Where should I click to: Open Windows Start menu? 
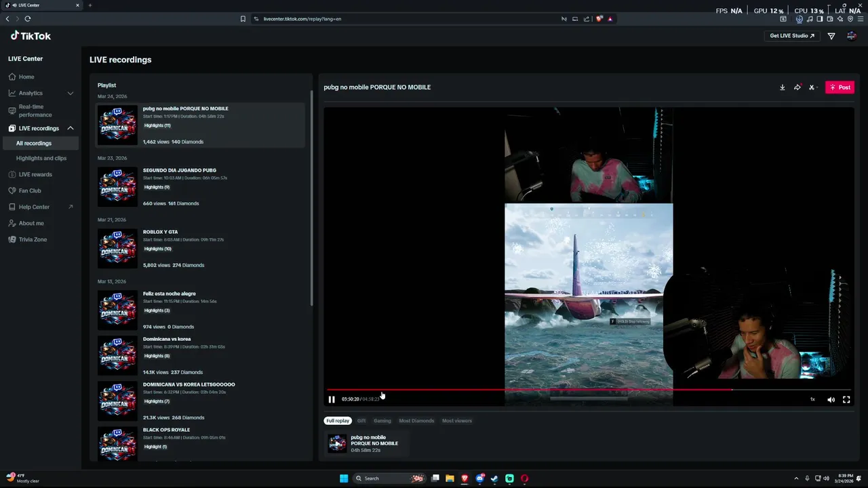click(x=344, y=479)
